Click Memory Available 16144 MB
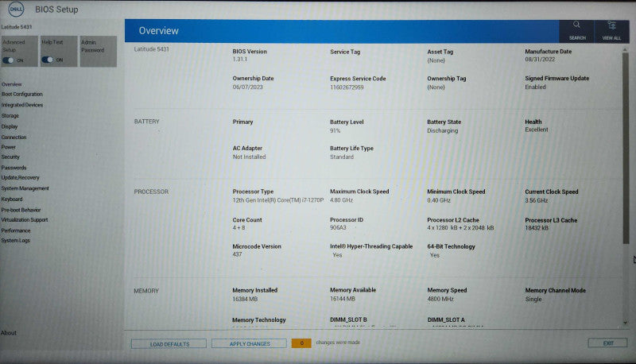Viewport: 636px width, 364px height. coord(343,299)
